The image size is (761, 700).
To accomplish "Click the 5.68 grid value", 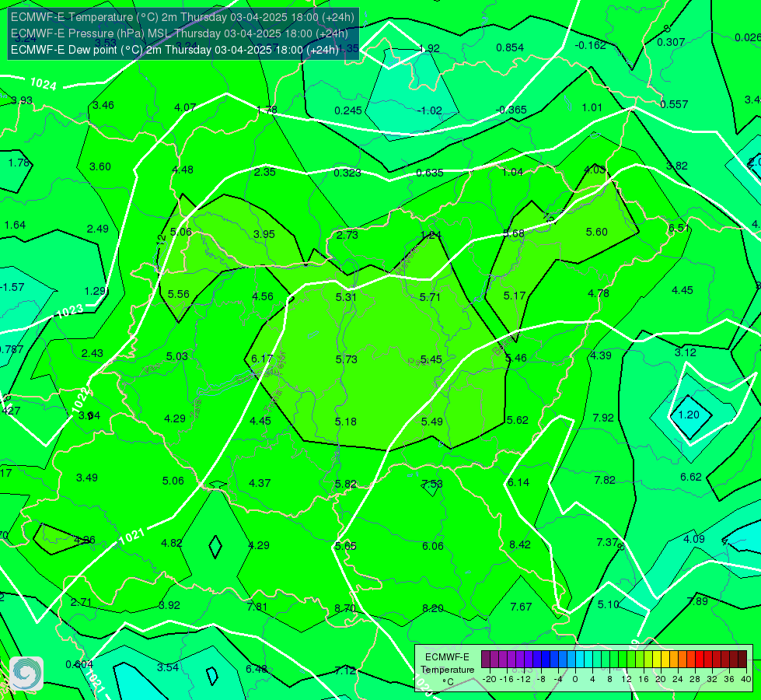I will point(514,233).
